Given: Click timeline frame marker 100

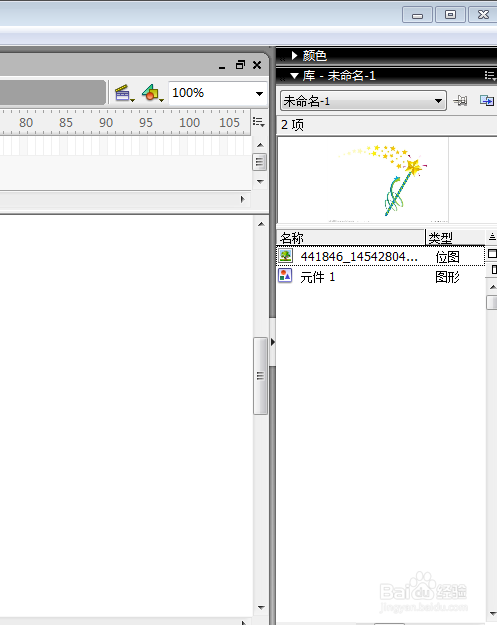Looking at the screenshot, I should click(x=189, y=122).
